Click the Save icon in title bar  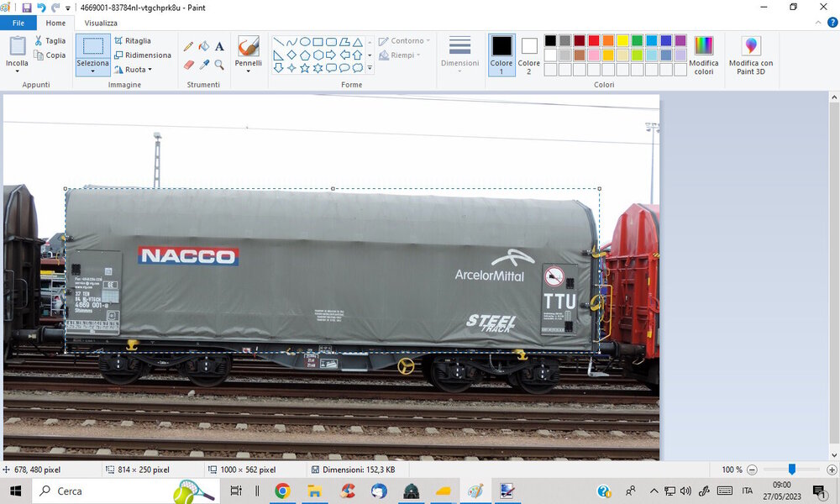click(27, 8)
